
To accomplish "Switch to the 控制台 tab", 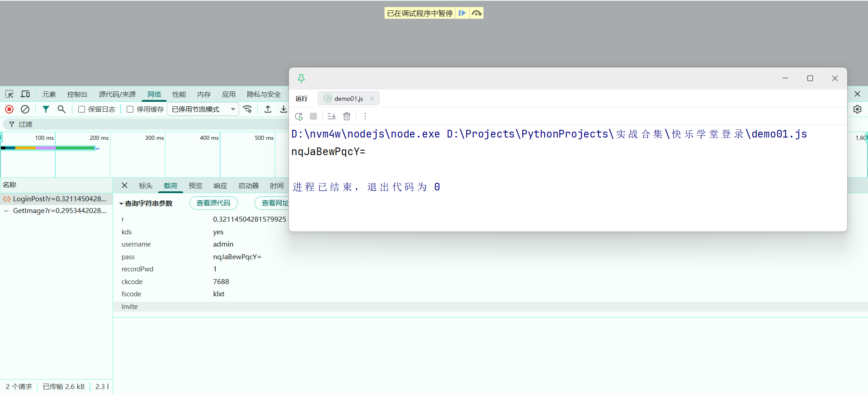I will [x=77, y=94].
